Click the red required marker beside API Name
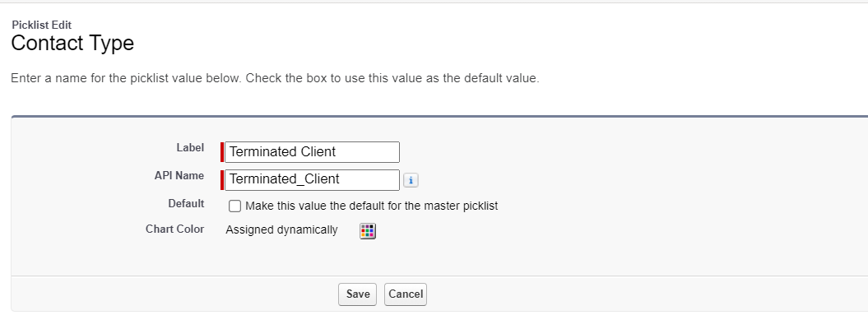The height and width of the screenshot is (315, 868). (222, 180)
